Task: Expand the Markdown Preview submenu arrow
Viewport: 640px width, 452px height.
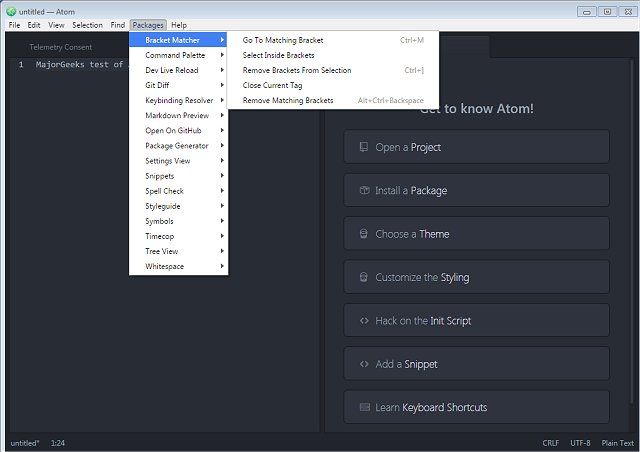Action: coord(222,115)
